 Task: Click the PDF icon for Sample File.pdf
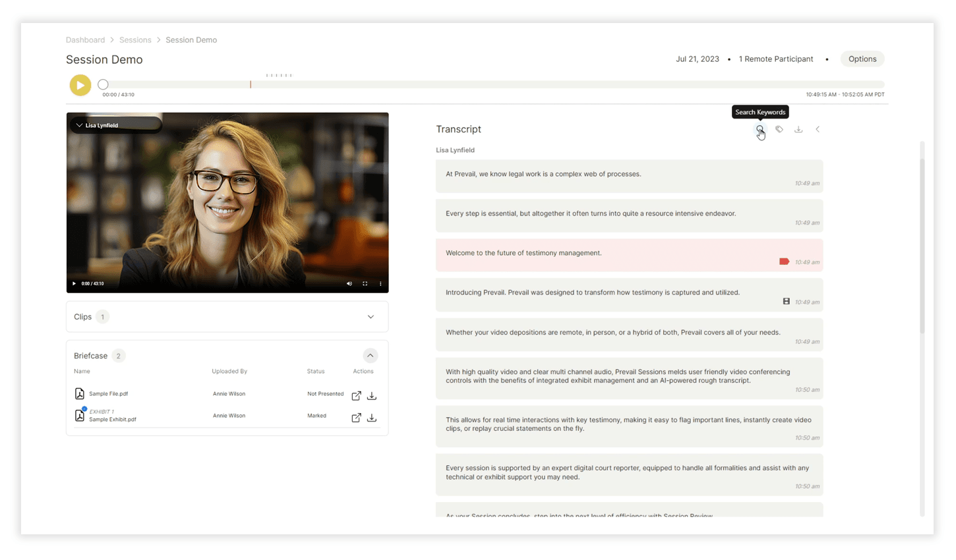click(x=80, y=393)
